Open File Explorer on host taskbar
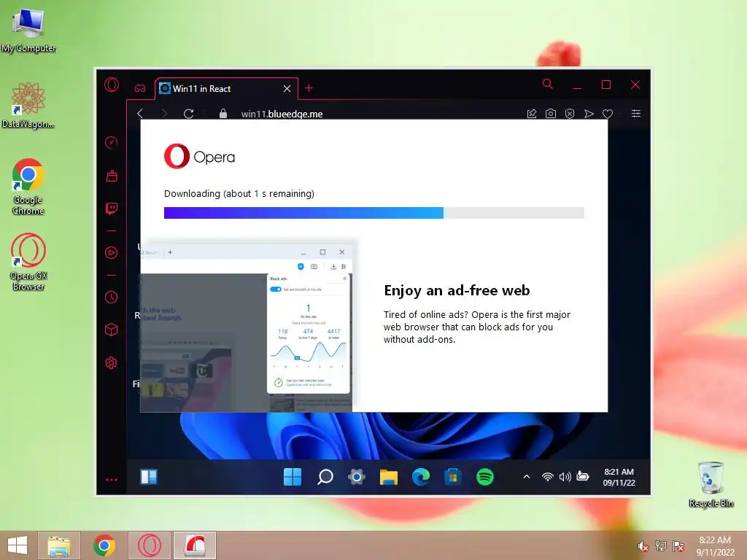This screenshot has width=747, height=560. point(59,545)
